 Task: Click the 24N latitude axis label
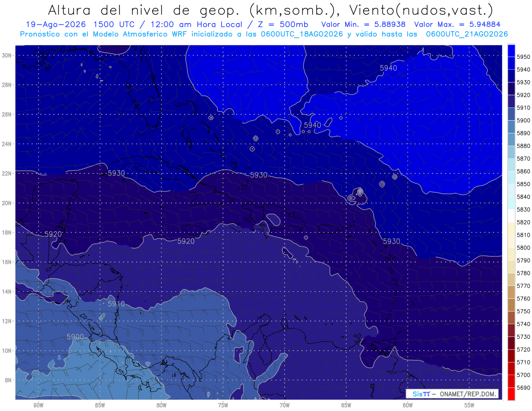coord(7,144)
